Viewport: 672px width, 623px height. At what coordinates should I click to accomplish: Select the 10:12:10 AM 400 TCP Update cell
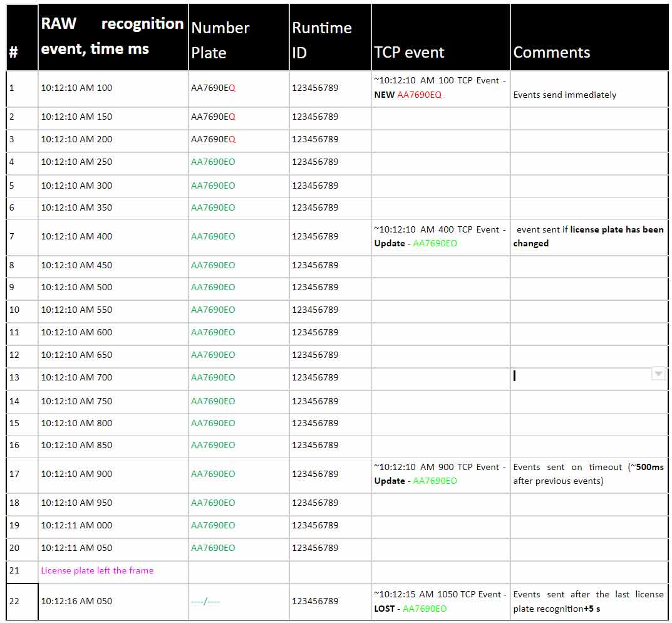point(440,236)
